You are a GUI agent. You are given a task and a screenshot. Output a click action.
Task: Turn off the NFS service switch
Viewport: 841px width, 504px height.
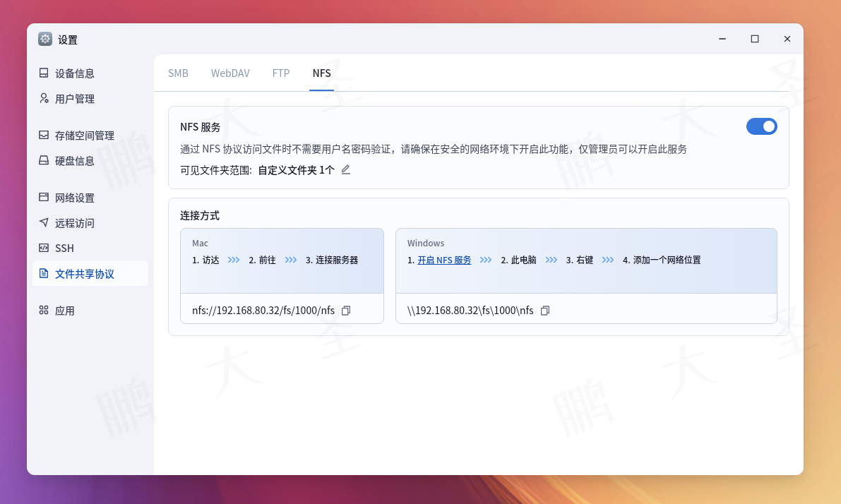click(761, 126)
